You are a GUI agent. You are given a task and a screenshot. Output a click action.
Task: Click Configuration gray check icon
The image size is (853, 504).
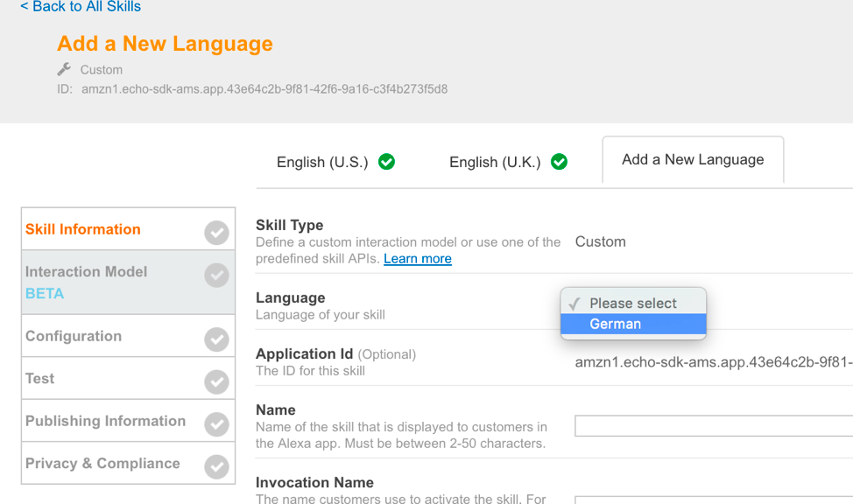pyautogui.click(x=216, y=339)
